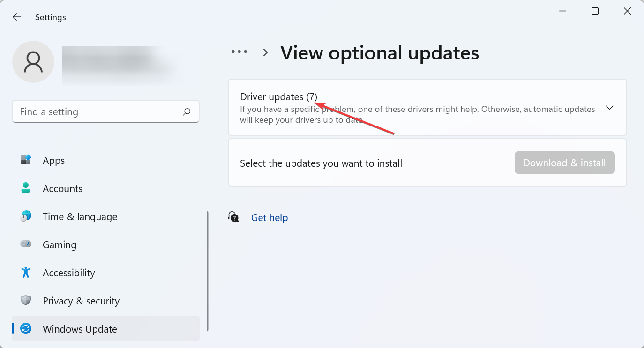Open the Apps settings page
The width and height of the screenshot is (644, 348).
point(106,160)
